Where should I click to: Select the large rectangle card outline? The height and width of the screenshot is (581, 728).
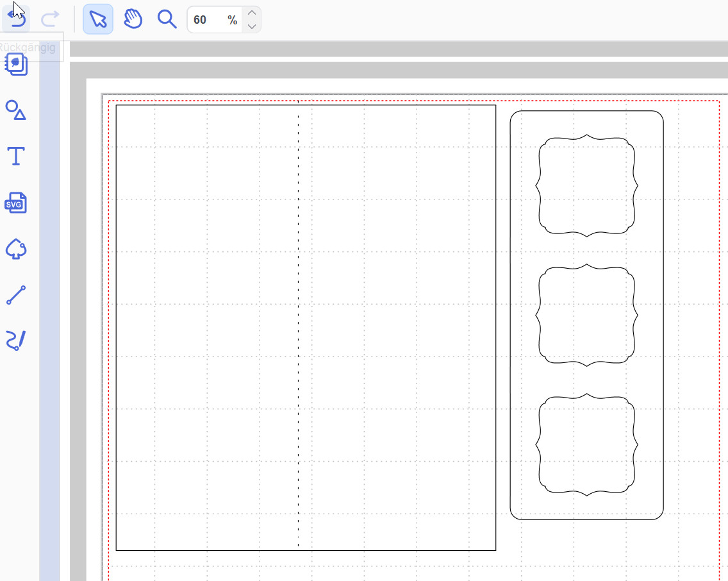[x=306, y=328]
